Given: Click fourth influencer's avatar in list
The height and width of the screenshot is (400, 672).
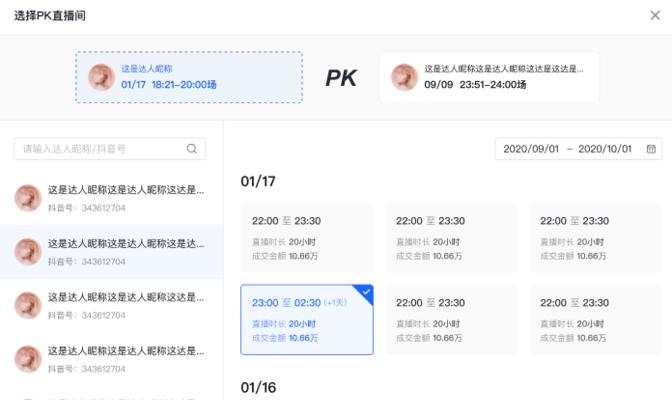Looking at the screenshot, I should click(x=28, y=359).
